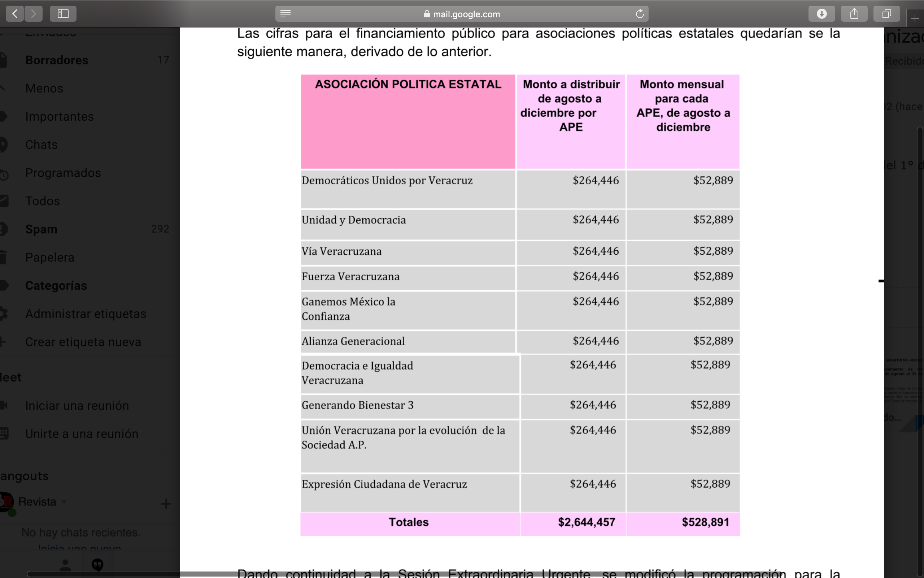
Task: Select the Democráticos Unidos por Veracruz cell
Action: point(408,189)
